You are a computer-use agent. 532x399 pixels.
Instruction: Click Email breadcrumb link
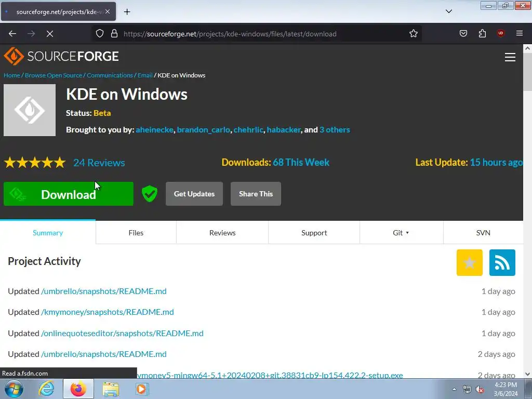tap(145, 75)
